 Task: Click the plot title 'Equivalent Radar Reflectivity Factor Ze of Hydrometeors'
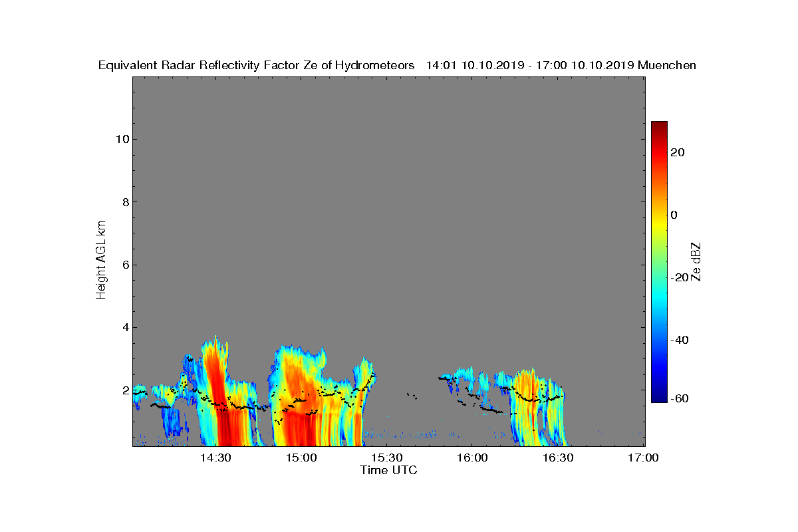pyautogui.click(x=256, y=66)
